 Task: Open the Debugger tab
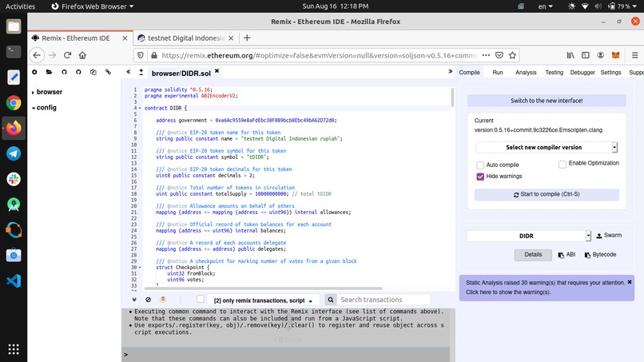[582, 72]
